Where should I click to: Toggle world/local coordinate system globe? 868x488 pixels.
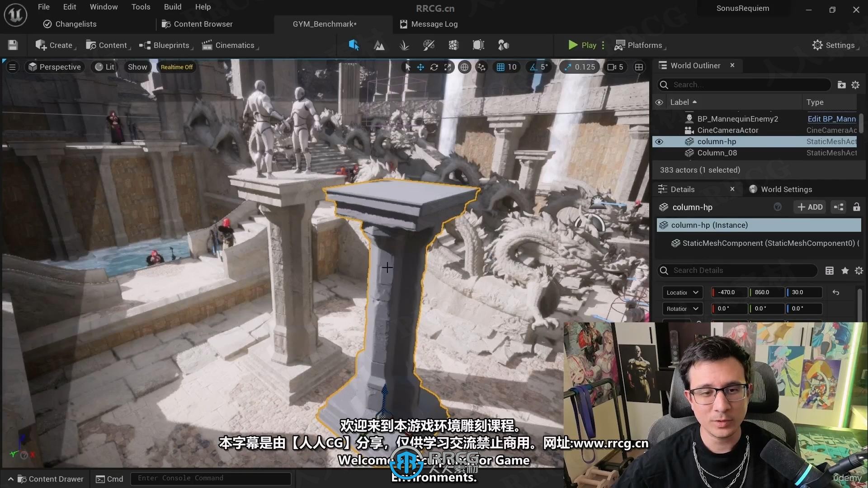(x=464, y=67)
